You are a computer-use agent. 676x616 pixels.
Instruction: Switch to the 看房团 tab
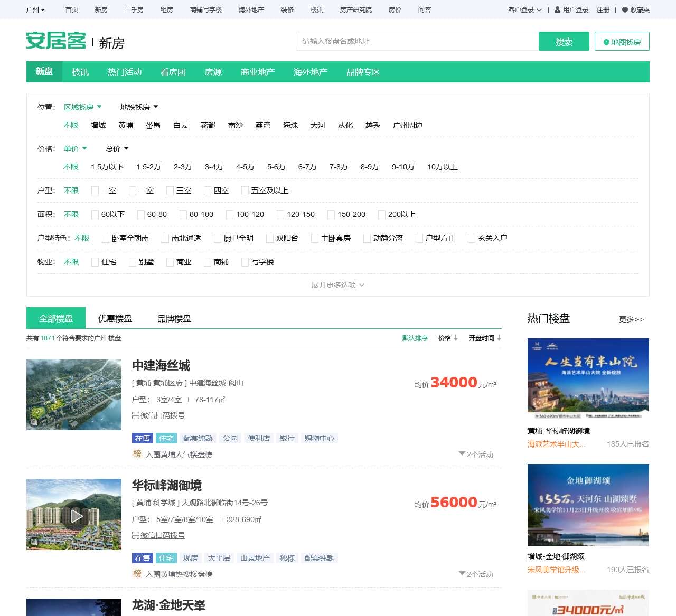(173, 72)
